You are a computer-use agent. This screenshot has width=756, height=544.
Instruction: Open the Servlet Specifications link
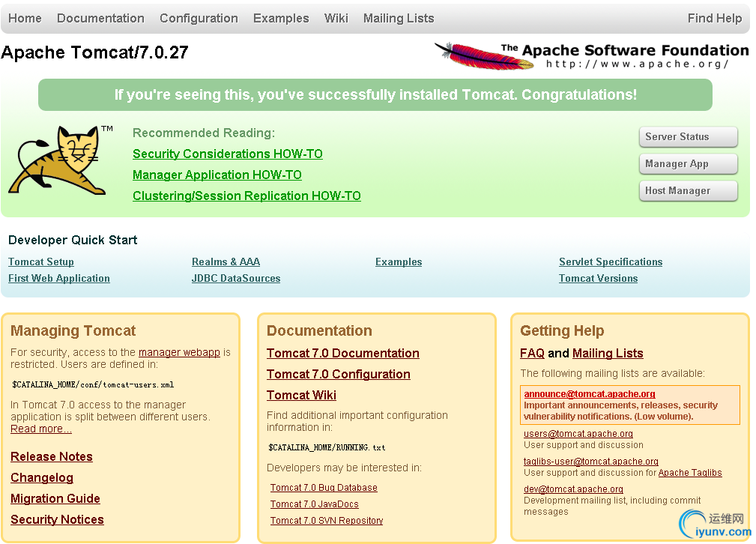pos(611,262)
